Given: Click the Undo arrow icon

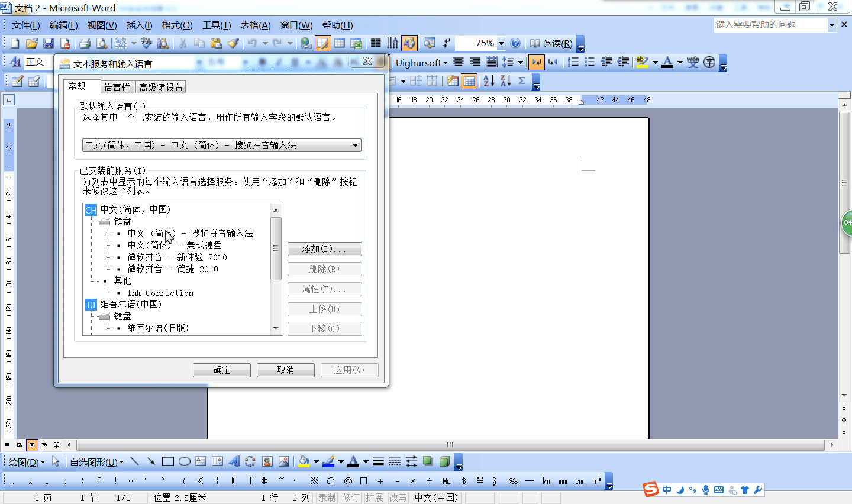Looking at the screenshot, I should tap(253, 43).
